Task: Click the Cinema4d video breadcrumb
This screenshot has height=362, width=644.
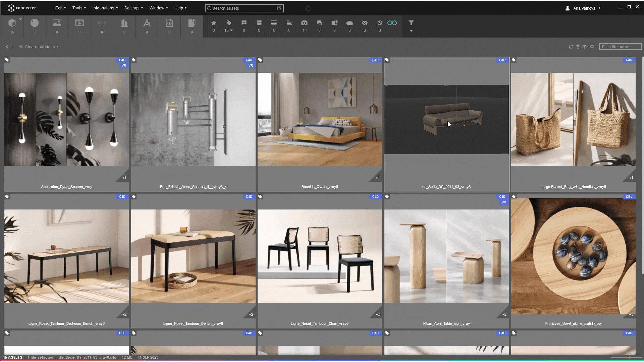Action: point(40,47)
